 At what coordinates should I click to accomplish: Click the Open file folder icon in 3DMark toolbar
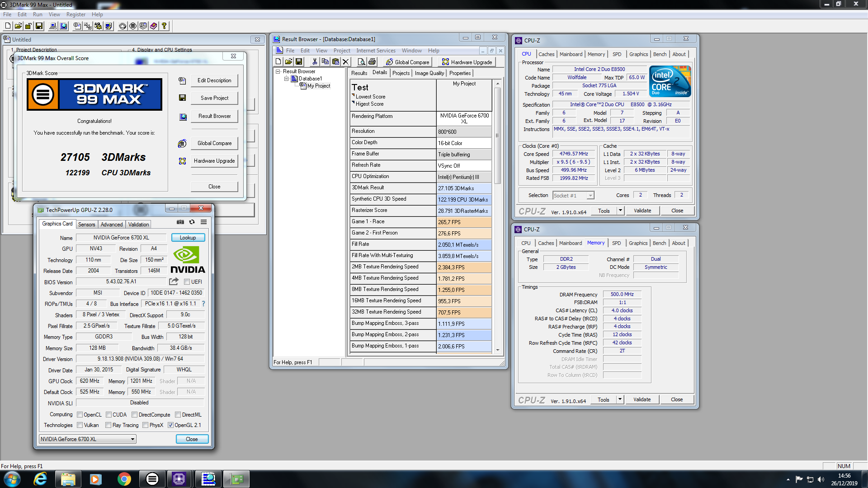click(x=18, y=26)
